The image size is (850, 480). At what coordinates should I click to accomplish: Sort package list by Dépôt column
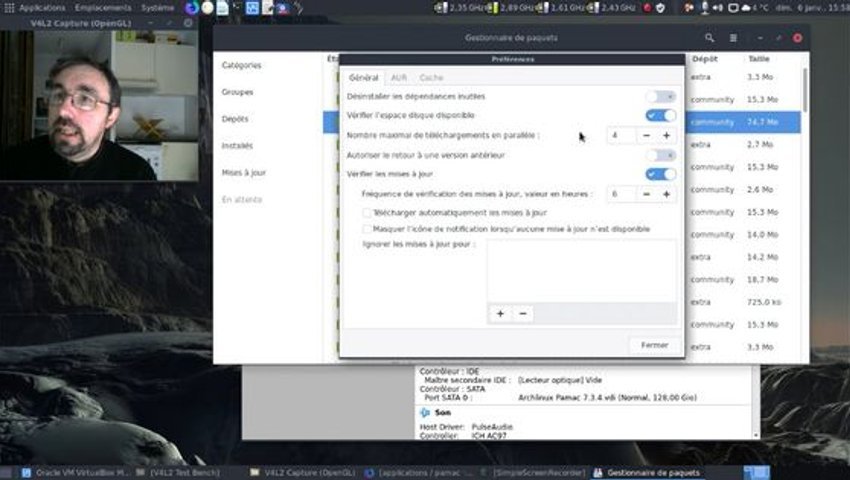click(704, 59)
